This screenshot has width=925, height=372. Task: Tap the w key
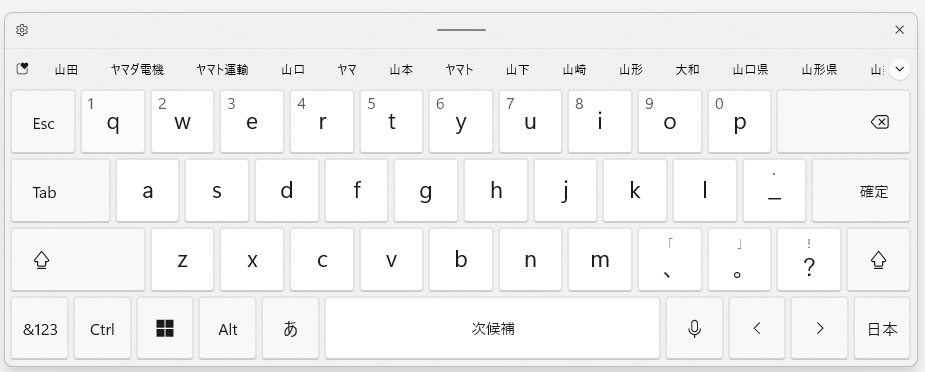click(182, 121)
